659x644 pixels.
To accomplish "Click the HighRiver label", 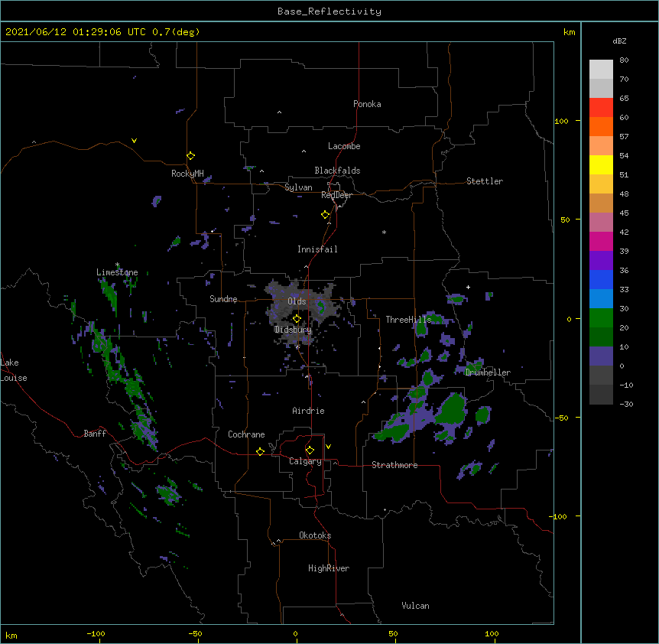I will (329, 568).
